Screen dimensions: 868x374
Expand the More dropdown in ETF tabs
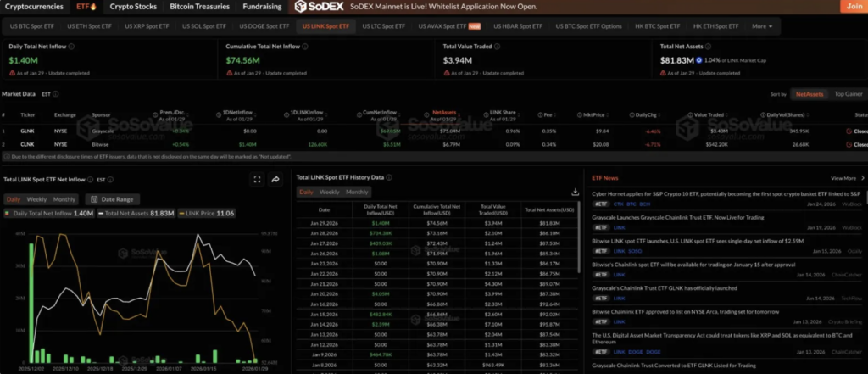pos(762,26)
